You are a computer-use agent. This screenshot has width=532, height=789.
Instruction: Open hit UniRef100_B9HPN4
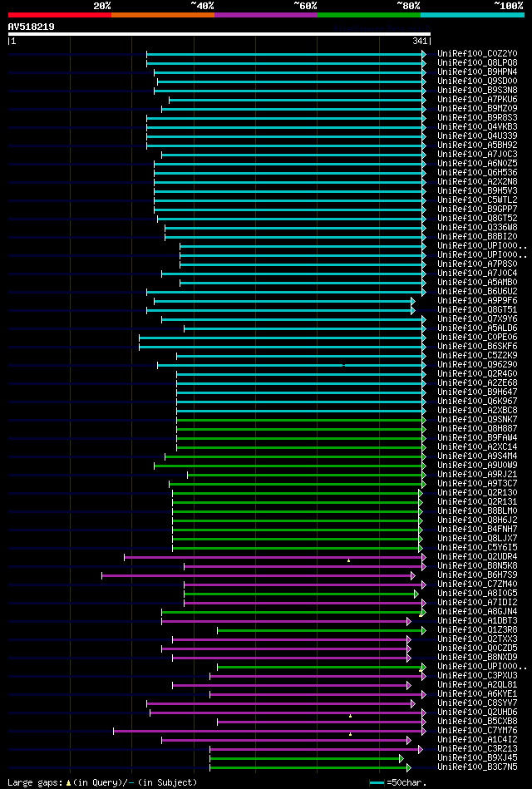click(x=477, y=72)
